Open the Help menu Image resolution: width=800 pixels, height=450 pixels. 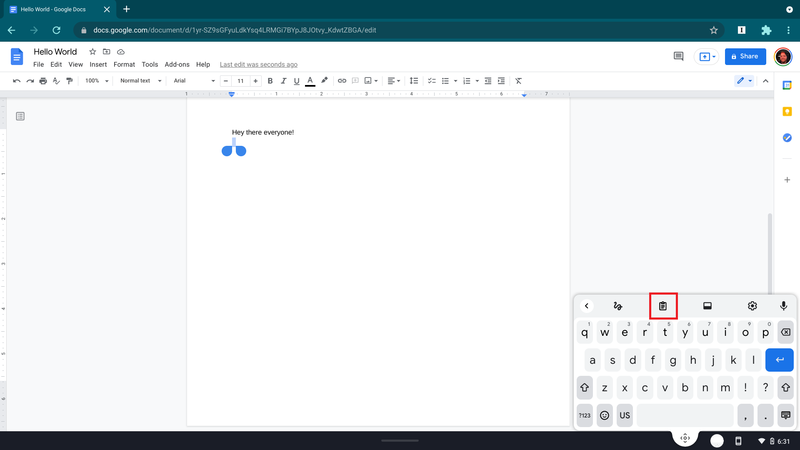[x=203, y=64]
